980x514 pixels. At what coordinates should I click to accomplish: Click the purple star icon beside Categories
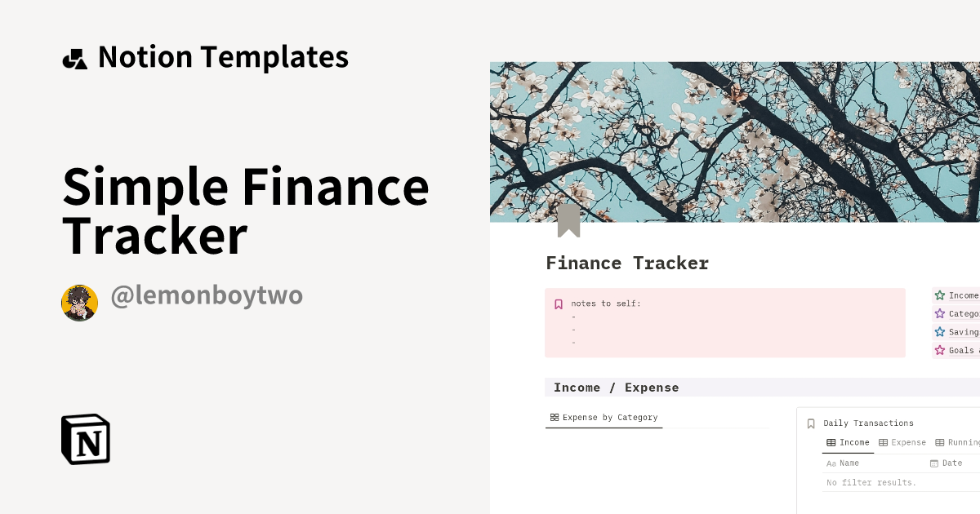pyautogui.click(x=940, y=313)
